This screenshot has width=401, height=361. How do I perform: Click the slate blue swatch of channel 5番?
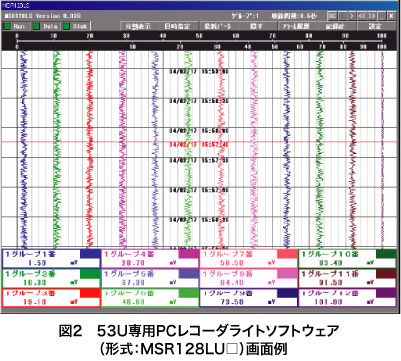pyautogui.click(x=188, y=274)
